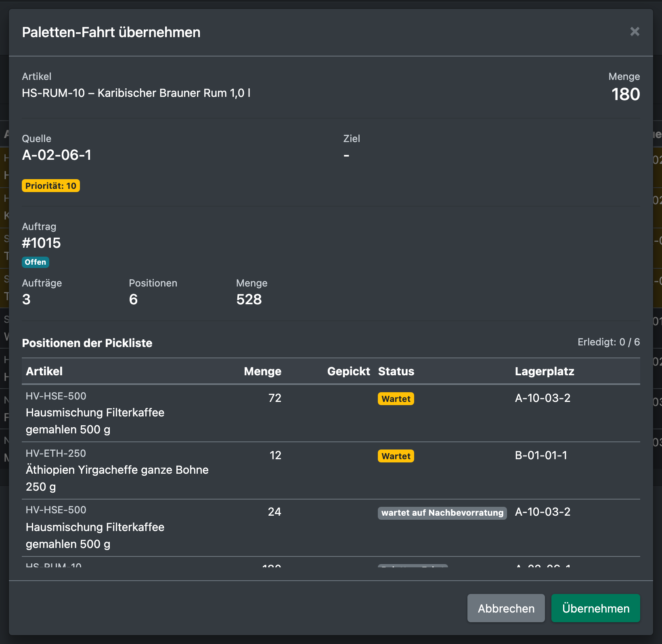
Task: Select the Artikel column header
Action: coord(44,371)
